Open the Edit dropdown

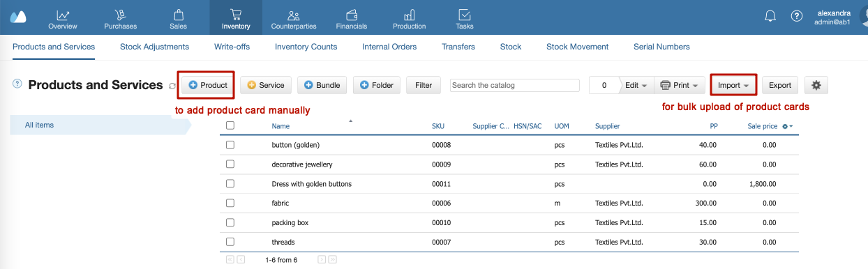pos(636,85)
